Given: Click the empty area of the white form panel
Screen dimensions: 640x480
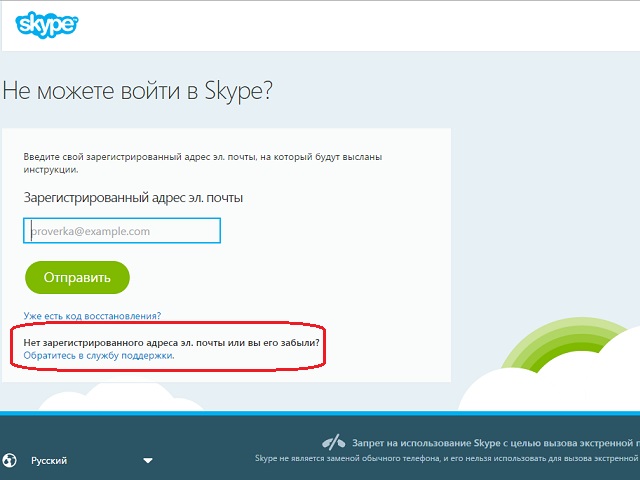Looking at the screenshot, I should [x=350, y=260].
